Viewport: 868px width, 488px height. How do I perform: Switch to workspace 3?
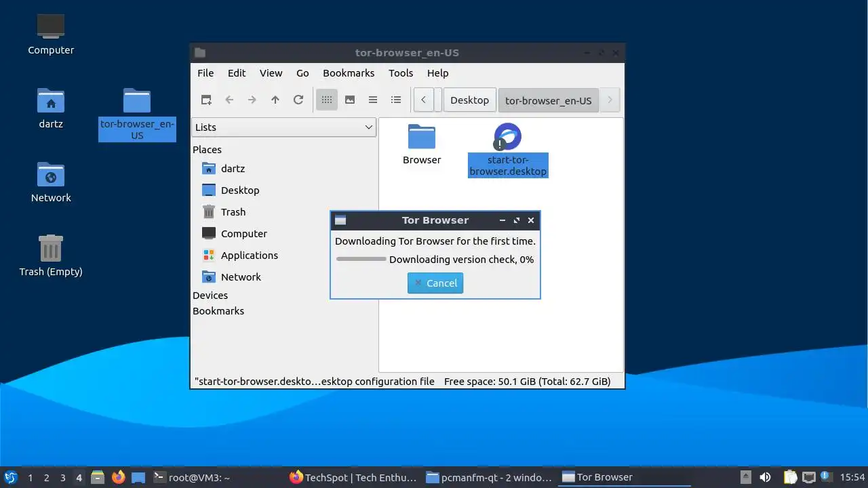click(62, 477)
